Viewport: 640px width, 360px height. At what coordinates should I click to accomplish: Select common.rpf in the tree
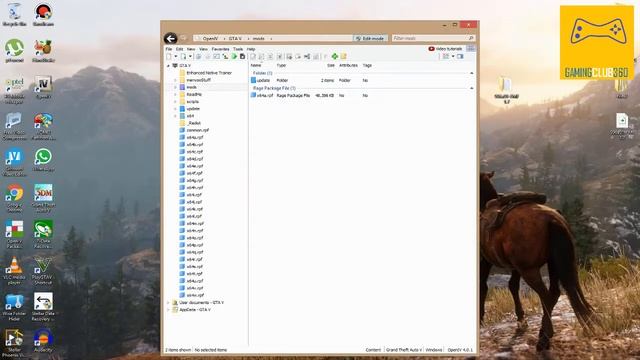198,130
